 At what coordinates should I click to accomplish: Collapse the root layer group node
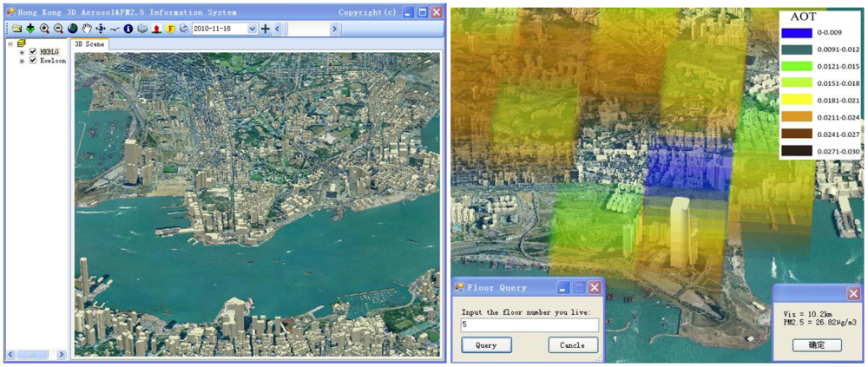[10, 43]
